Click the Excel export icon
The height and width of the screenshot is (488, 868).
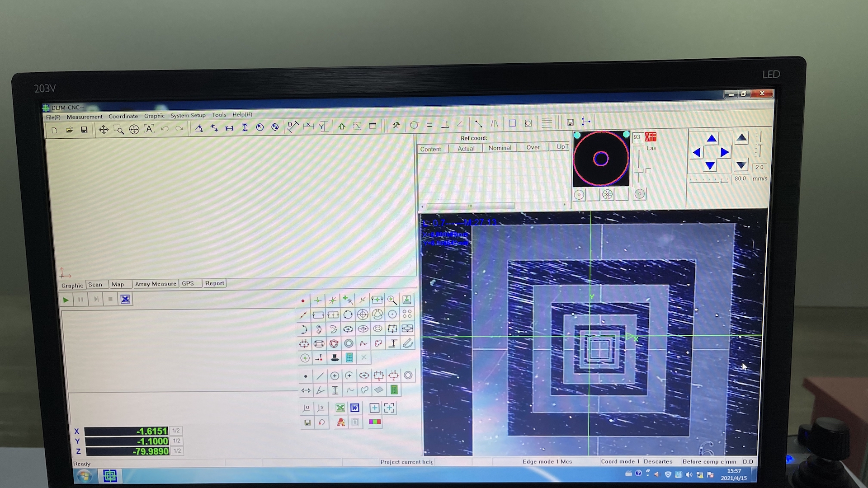coord(340,408)
